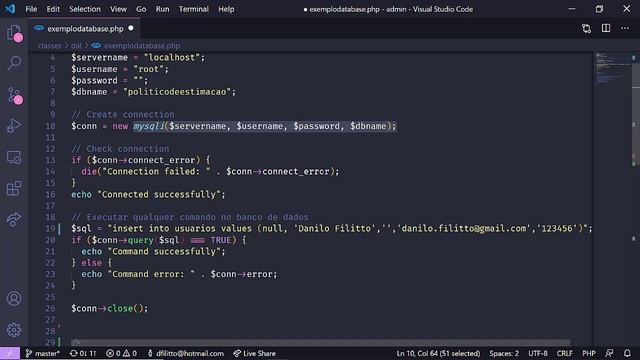Split the editor to the right
This screenshot has width=640, height=360.
click(x=606, y=28)
